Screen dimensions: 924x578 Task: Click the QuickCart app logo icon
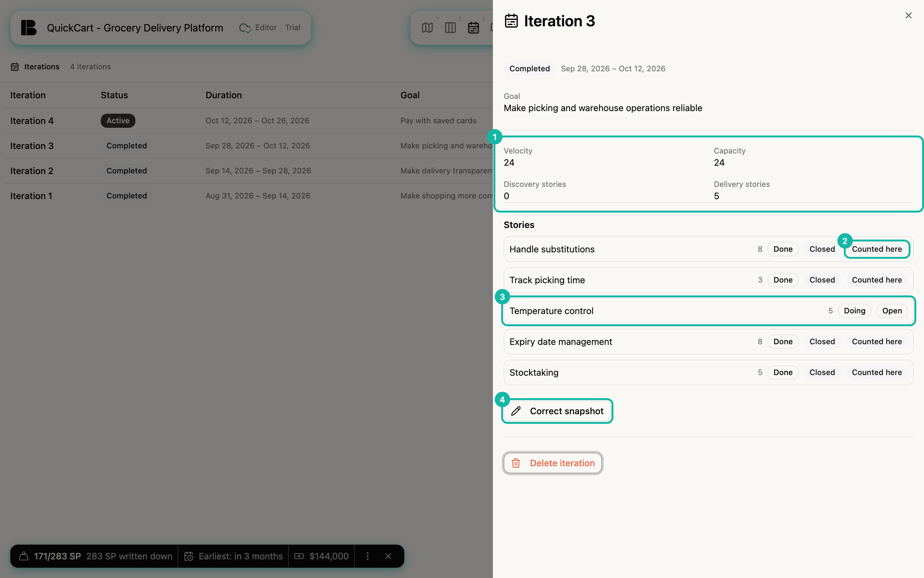pos(29,28)
